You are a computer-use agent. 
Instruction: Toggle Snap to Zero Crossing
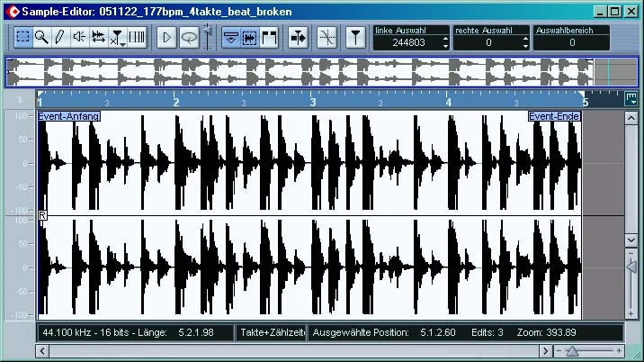coord(327,37)
